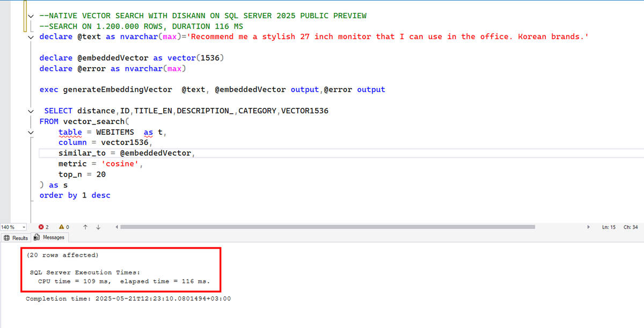Viewport: 644px width, 328px height.
Task: Collapse the region at table = WEBITEMS line
Action: [32, 132]
